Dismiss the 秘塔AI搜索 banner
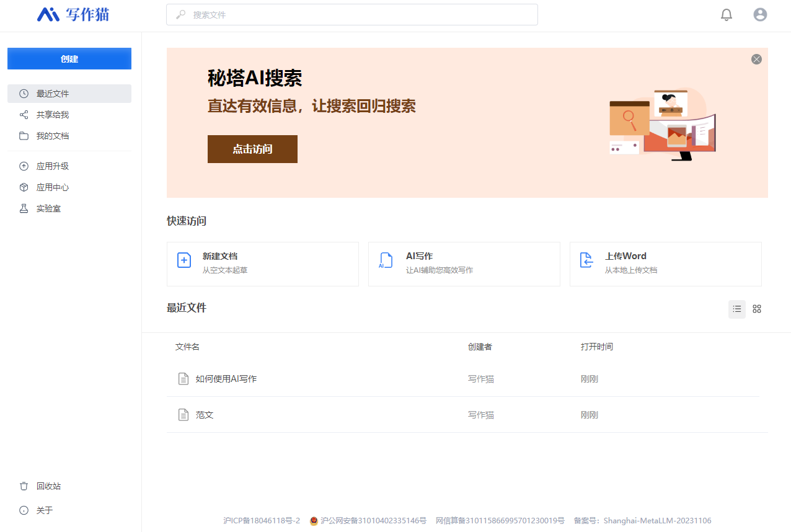The height and width of the screenshot is (532, 791). pyautogui.click(x=756, y=59)
